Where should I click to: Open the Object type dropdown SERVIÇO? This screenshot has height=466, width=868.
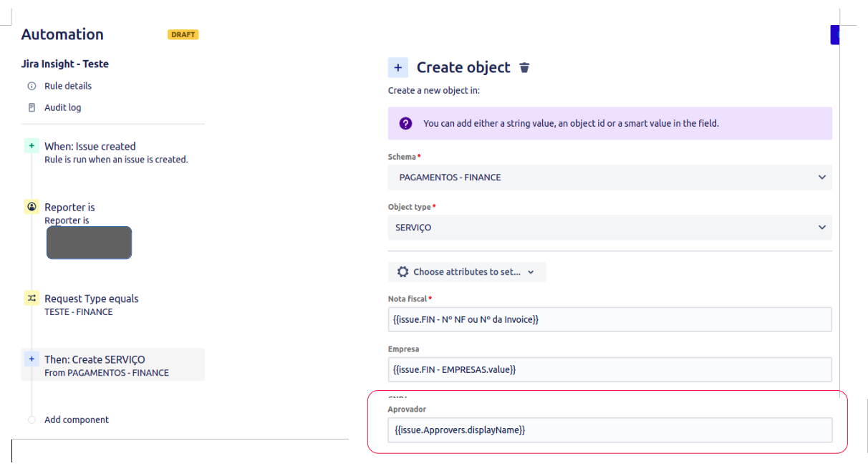pos(610,227)
